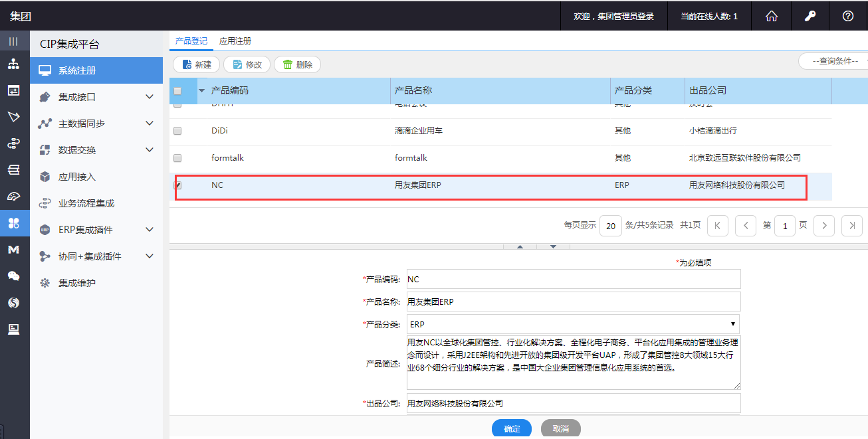Click the collapse-up arrow on panel divider

click(x=520, y=246)
